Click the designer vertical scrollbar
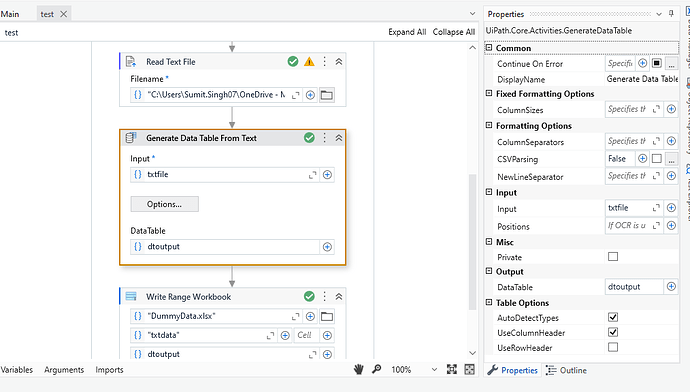 pos(472,242)
